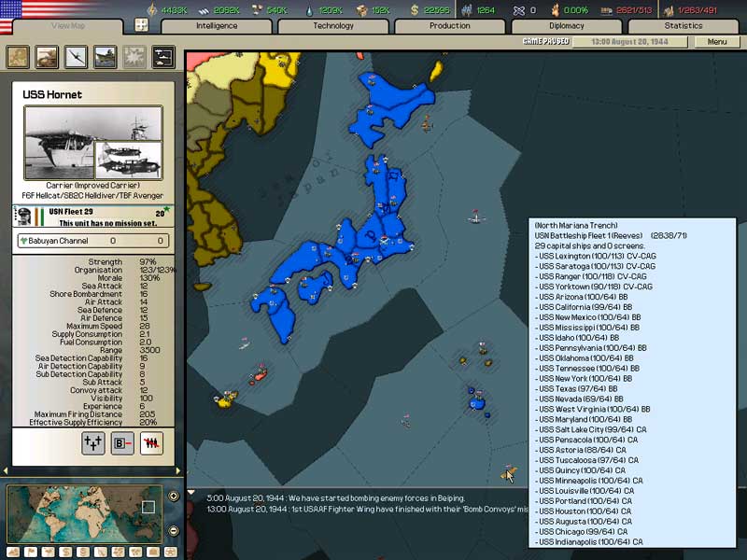Open the Intelligence tab

(x=217, y=26)
